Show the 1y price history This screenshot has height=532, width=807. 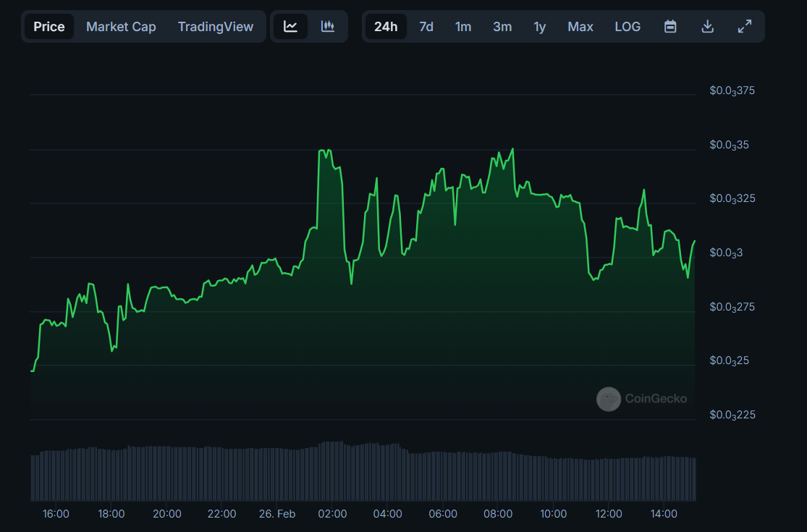coord(540,27)
